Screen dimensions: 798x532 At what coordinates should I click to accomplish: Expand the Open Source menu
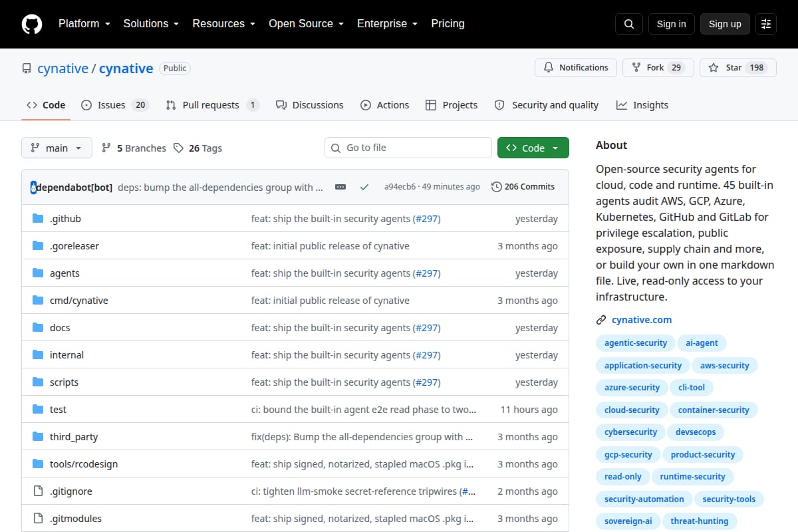[306, 24]
